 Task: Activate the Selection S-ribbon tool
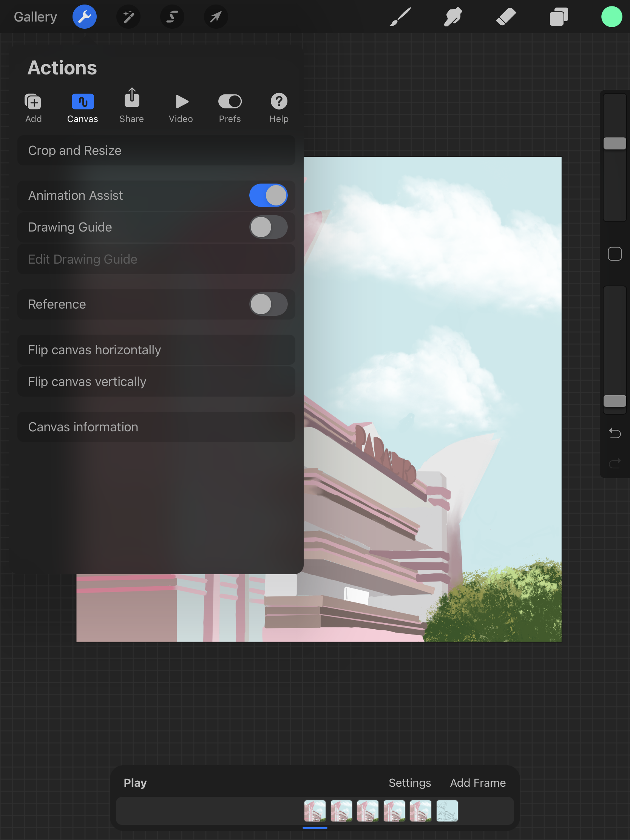coord(172,17)
